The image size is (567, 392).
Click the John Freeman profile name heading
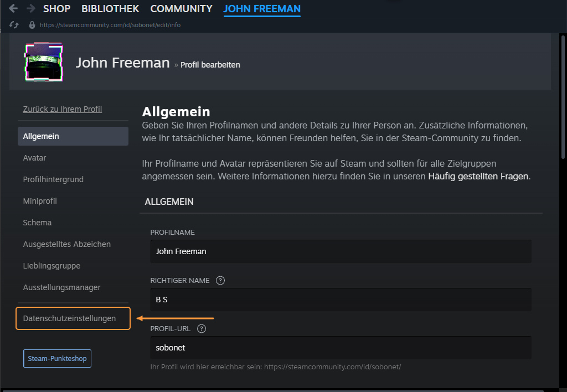coord(122,63)
